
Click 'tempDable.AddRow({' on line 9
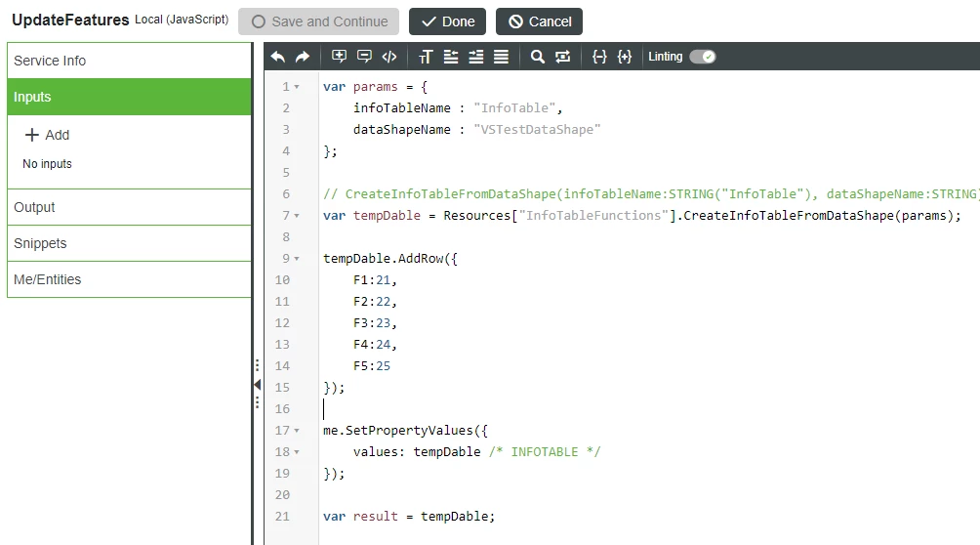[390, 259]
